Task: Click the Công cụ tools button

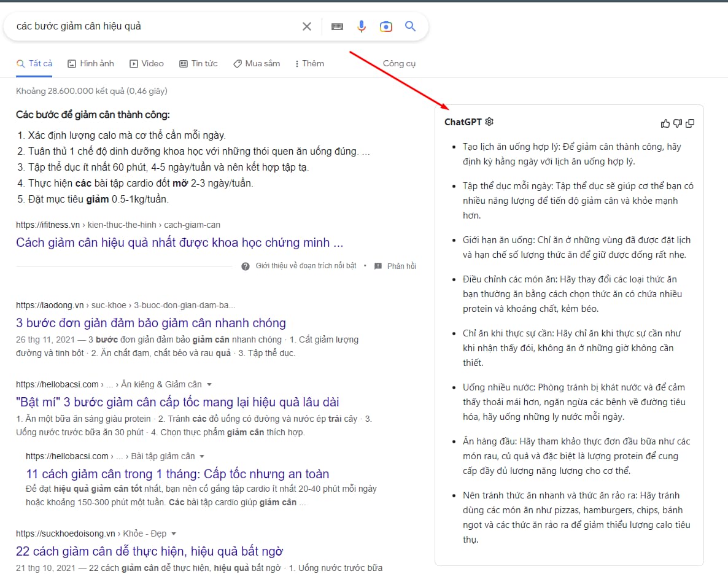Action: (399, 63)
